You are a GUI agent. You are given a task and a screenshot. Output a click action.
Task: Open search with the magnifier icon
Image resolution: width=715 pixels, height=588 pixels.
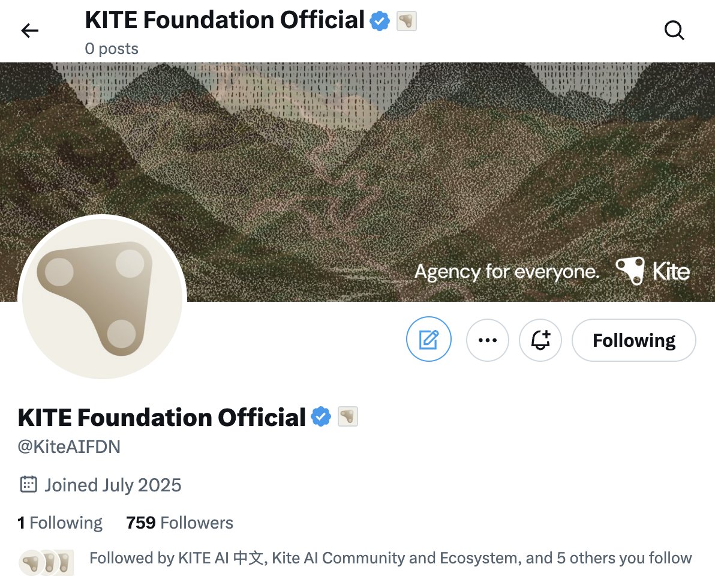(674, 31)
